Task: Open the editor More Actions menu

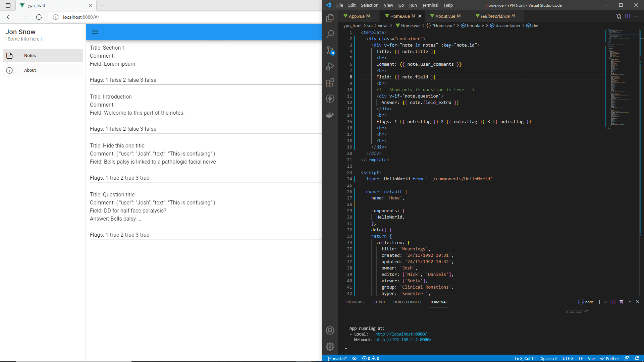Action: coord(637,16)
